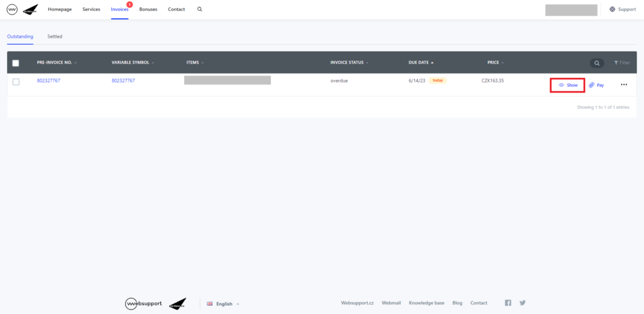
Task: Click the Support lifebuoy icon
Action: 613,9
